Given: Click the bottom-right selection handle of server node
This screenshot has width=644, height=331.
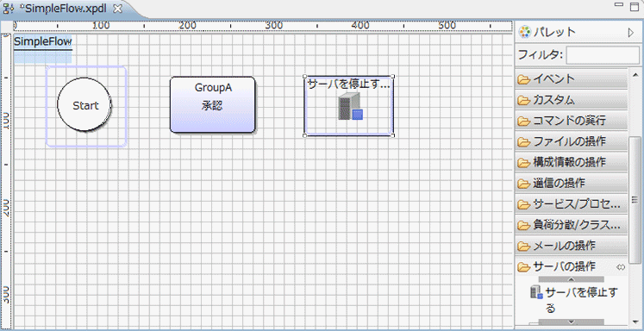Looking at the screenshot, I should (392, 135).
